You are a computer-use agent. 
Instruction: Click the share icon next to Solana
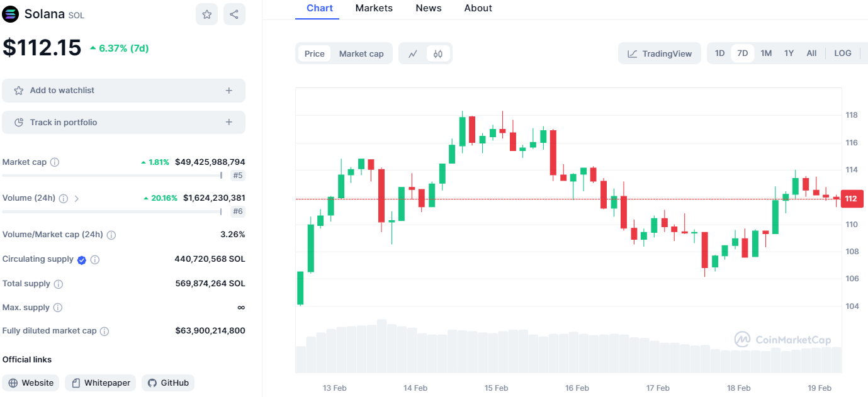click(x=234, y=14)
